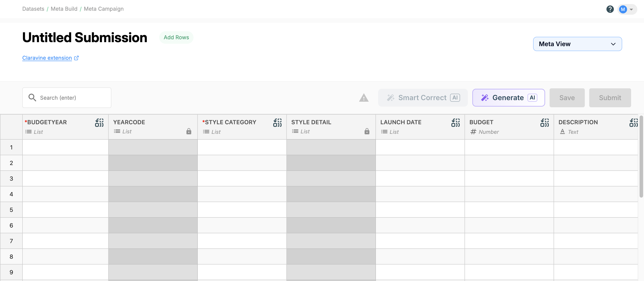Select row 1 header
The height and width of the screenshot is (281, 644).
click(x=11, y=147)
